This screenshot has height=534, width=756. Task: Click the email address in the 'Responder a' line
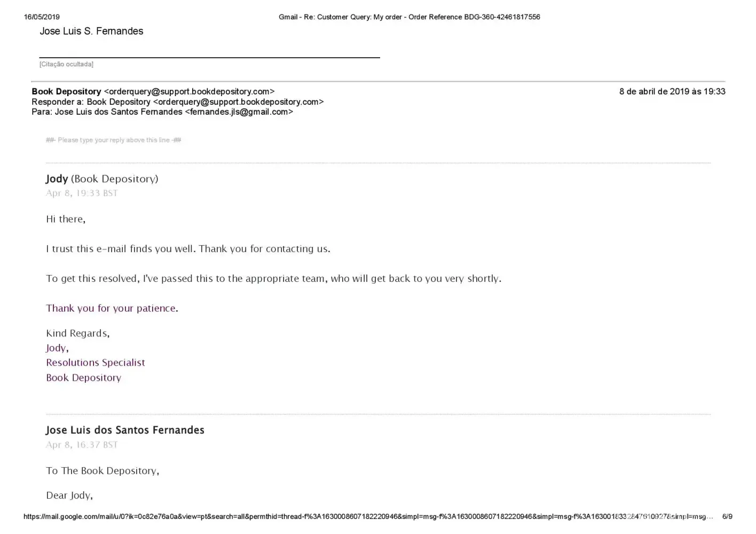(238, 101)
